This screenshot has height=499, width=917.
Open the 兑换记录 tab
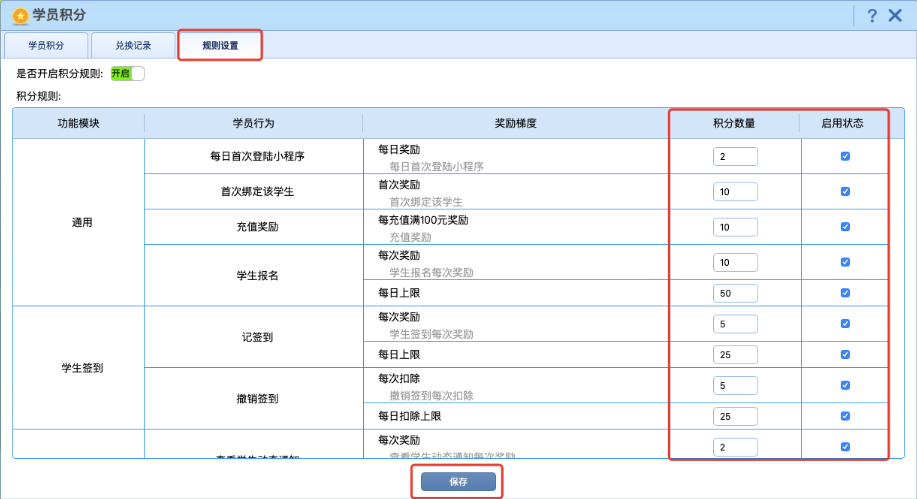133,46
